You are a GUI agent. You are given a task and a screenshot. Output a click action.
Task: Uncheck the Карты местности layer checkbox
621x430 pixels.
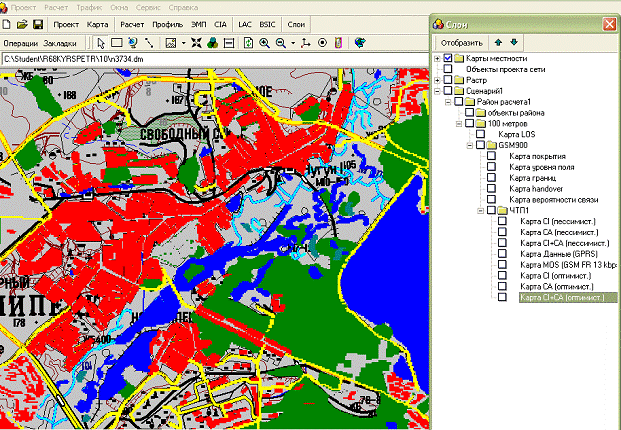pyautogui.click(x=448, y=58)
